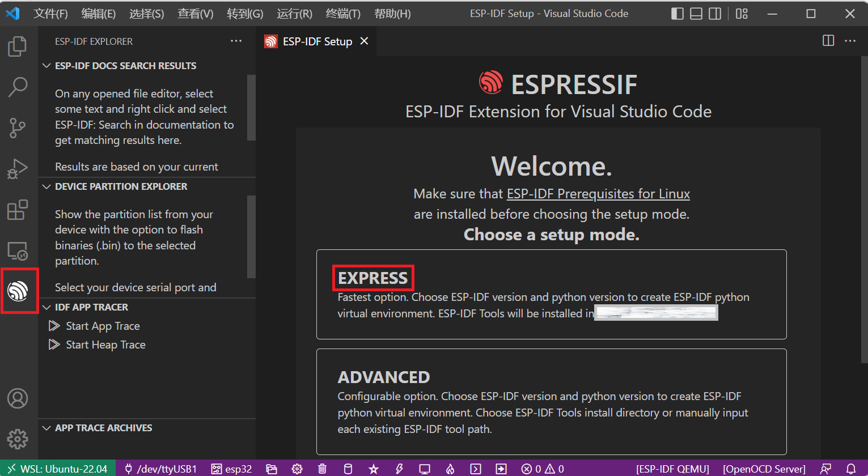Viewport: 868px width, 476px height.
Task: Click the feedback icon in status bar
Action: coord(825,469)
